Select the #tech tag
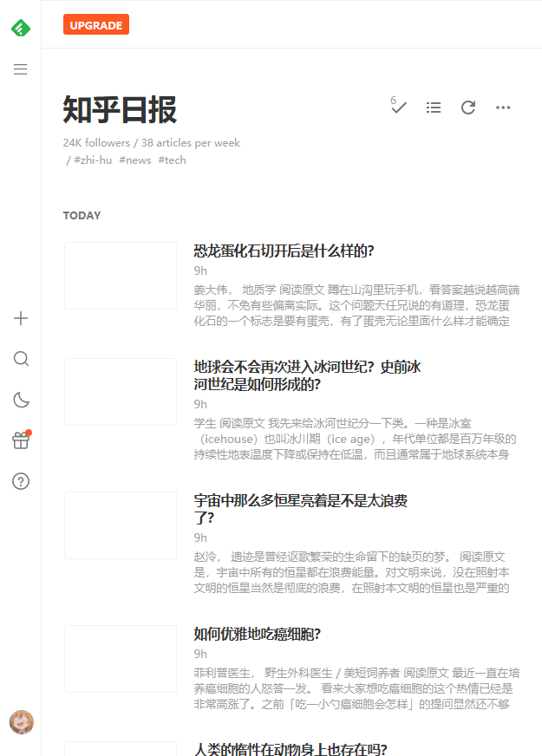Viewport: 542px width, 756px height. click(x=172, y=160)
